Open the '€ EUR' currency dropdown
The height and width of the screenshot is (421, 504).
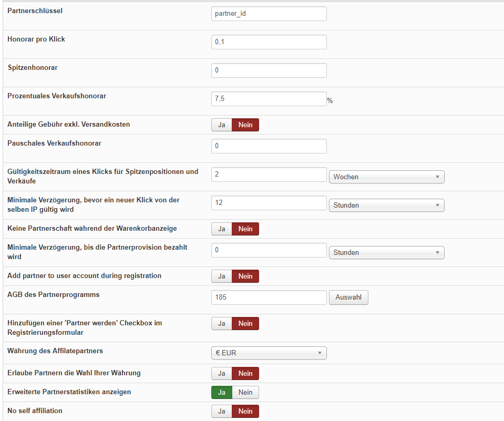coord(269,353)
